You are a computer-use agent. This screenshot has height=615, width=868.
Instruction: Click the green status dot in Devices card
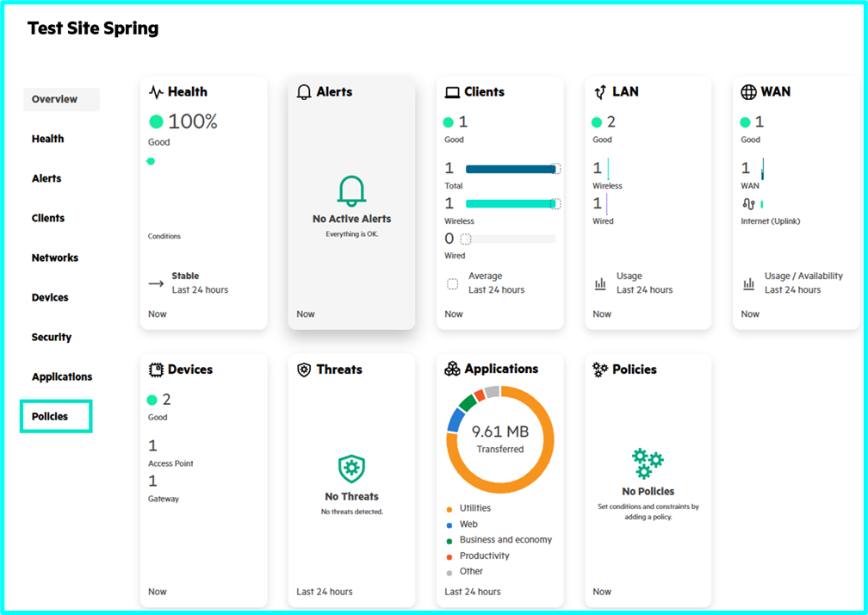tap(152, 400)
